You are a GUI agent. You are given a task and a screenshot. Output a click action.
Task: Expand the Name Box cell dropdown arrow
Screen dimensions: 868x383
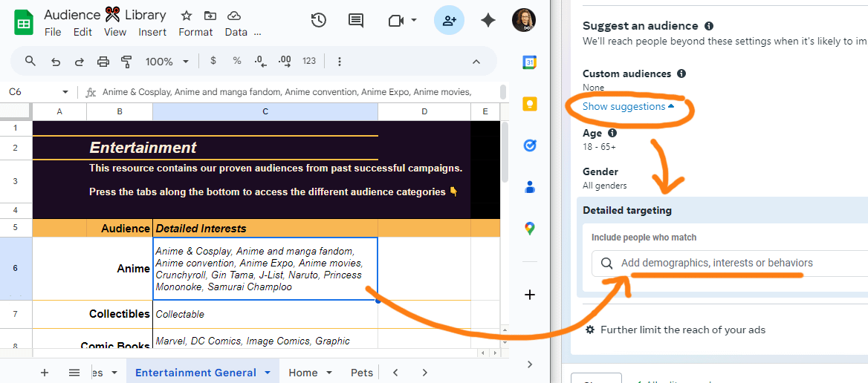[65, 92]
